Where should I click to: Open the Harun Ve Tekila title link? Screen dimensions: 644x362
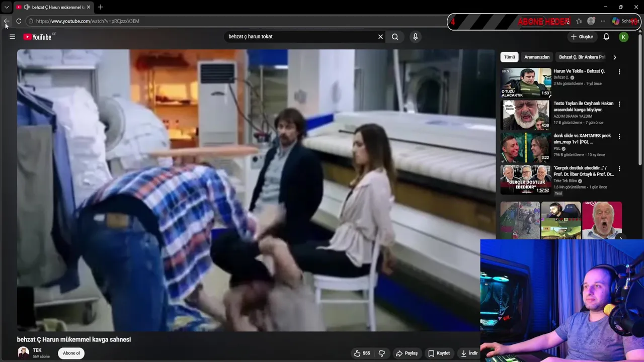[579, 71]
